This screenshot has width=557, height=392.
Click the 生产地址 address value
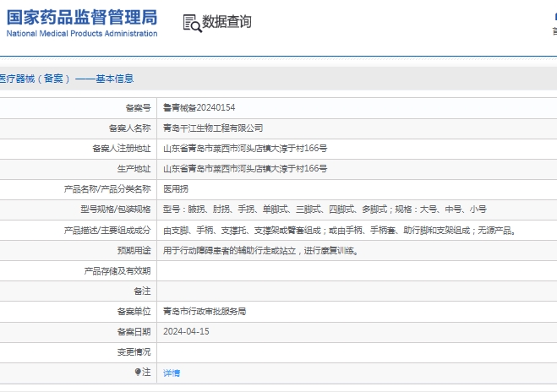245,168
